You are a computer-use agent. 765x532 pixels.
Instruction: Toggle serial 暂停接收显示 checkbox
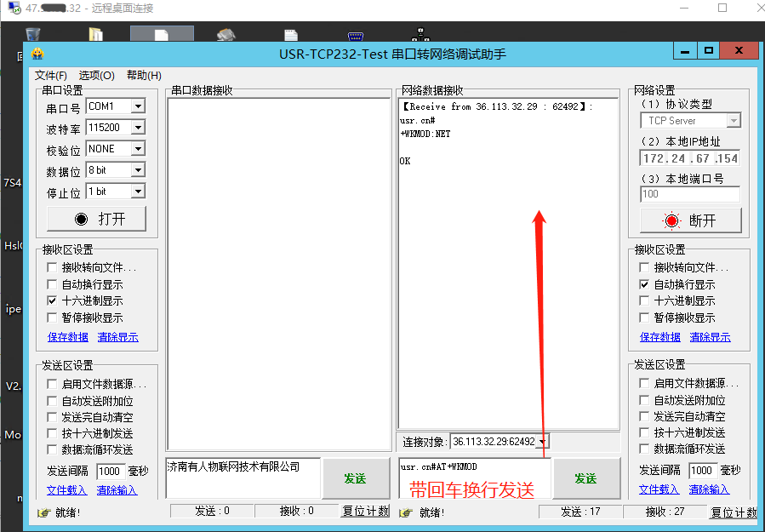click(x=52, y=317)
